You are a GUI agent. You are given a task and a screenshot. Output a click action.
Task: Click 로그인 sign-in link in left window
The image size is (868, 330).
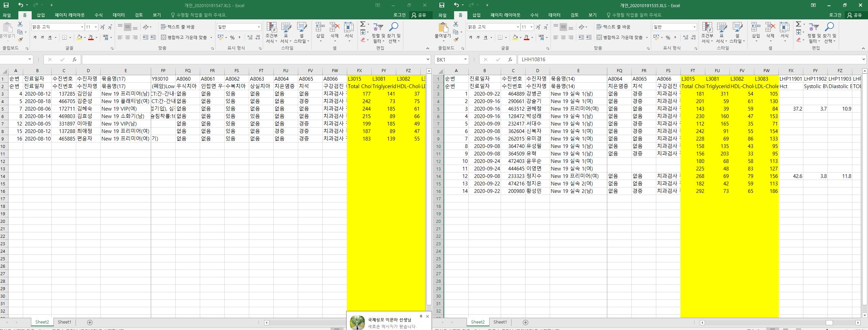[400, 15]
